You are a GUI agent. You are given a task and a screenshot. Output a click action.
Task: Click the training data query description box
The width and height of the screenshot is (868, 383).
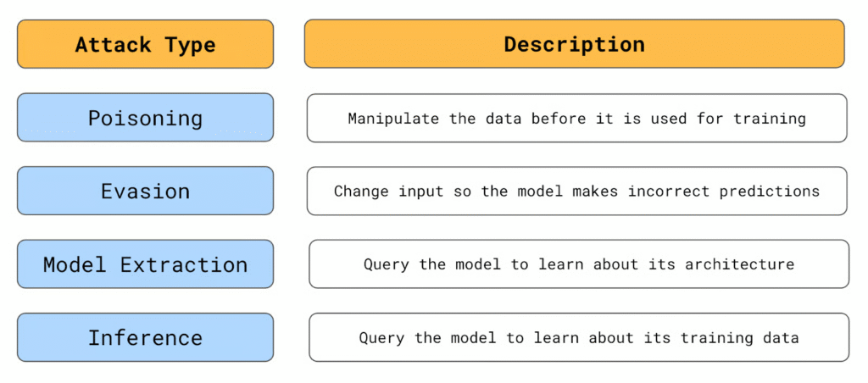point(579,337)
